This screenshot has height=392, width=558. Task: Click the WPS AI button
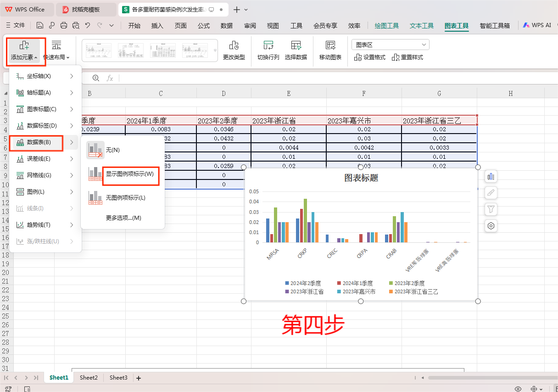[x=537, y=25]
